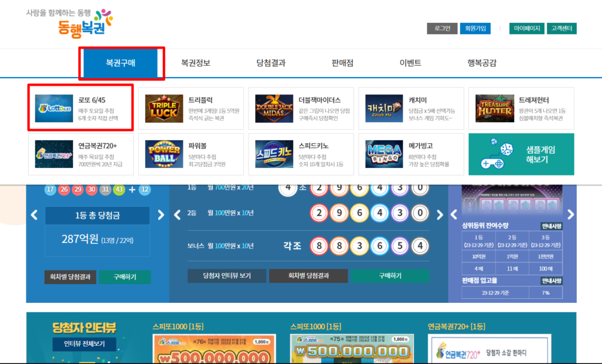Viewport: 602px width, 364px height.
Task: Go to previous slide in pension lottery panel
Action: click(x=177, y=215)
